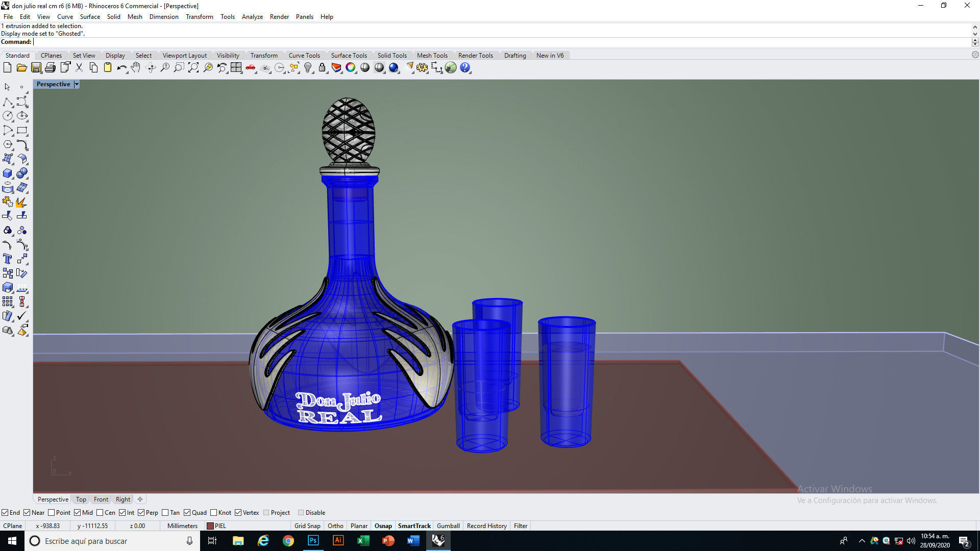Select the Polyline tool in left sidebar
Screen dimensions: 980x551
8,102
